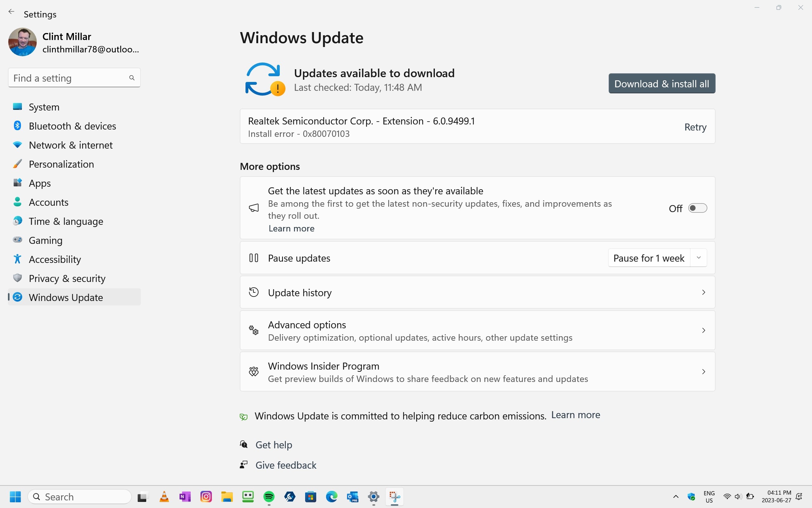Expand Update history
812x508 pixels.
[477, 292]
